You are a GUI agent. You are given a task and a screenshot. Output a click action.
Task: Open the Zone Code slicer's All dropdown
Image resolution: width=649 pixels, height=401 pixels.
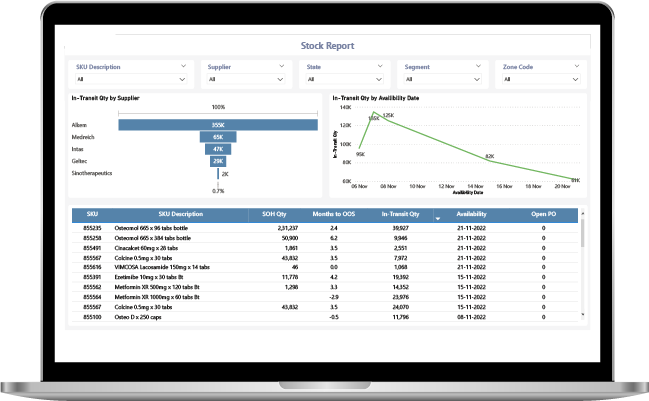[541, 79]
